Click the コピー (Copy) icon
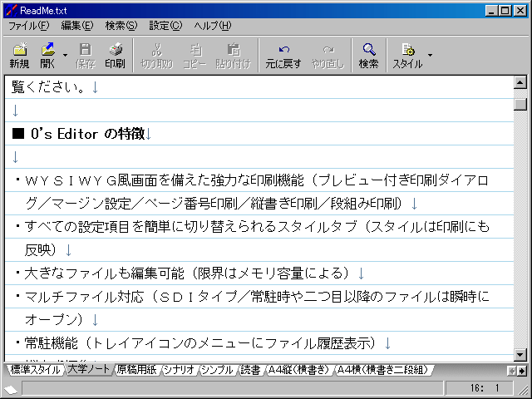Screen dimensions: 532x399 pos(195,55)
